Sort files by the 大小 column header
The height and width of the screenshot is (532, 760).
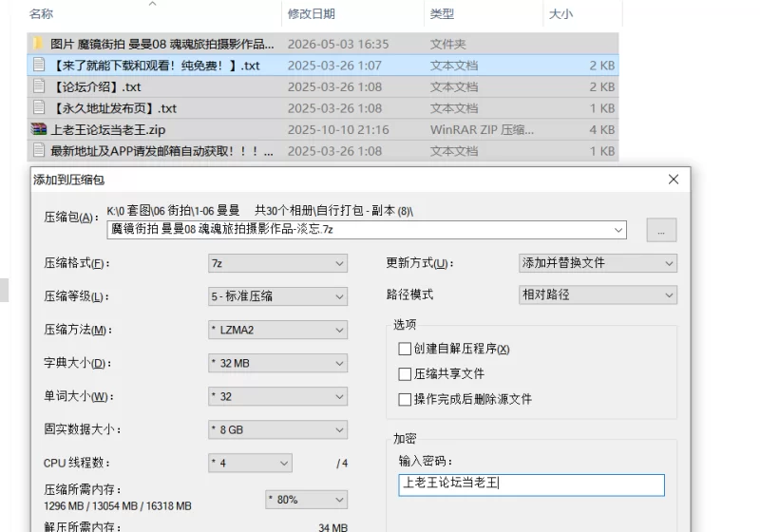tap(560, 13)
